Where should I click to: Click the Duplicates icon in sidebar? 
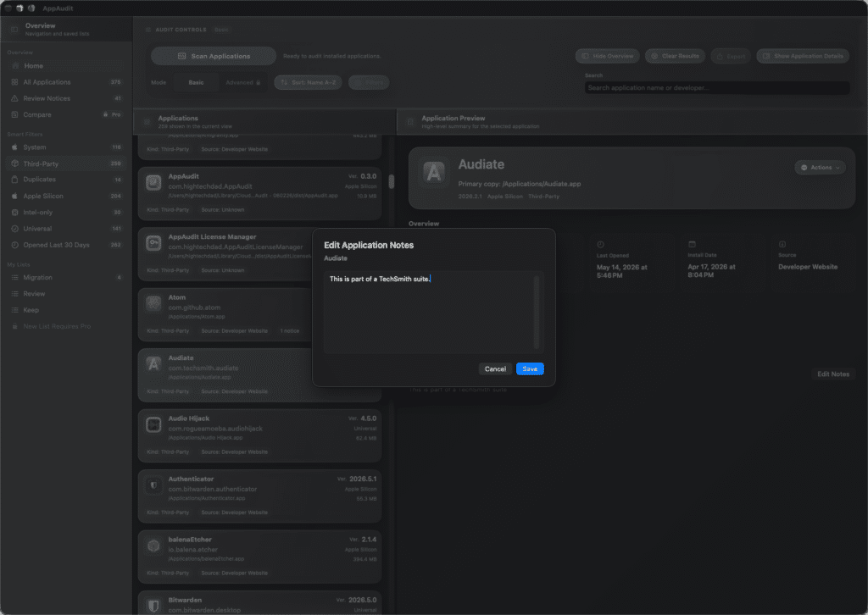[15, 180]
